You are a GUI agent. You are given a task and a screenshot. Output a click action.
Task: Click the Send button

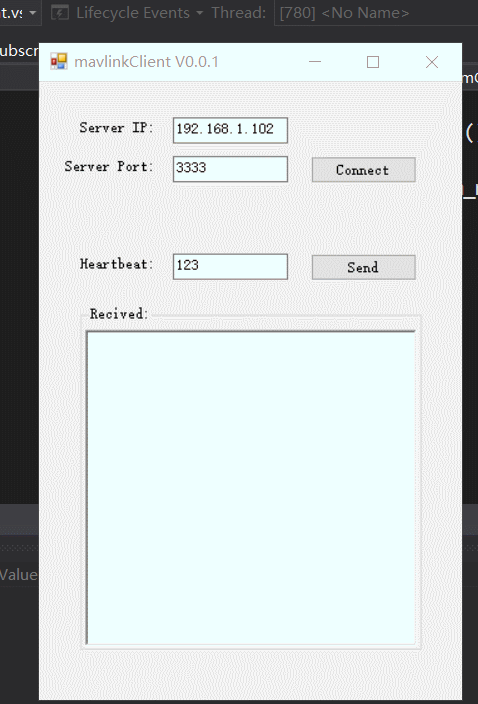(364, 268)
